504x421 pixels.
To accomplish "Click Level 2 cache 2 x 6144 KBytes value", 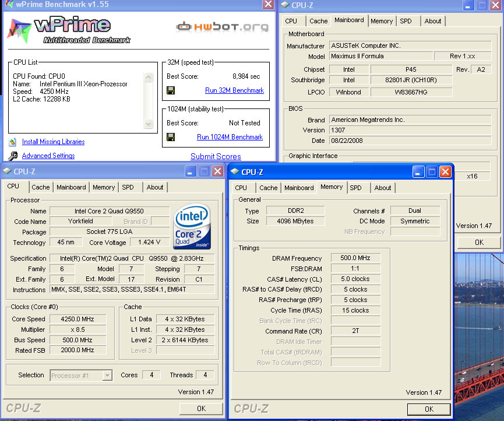I will (185, 340).
